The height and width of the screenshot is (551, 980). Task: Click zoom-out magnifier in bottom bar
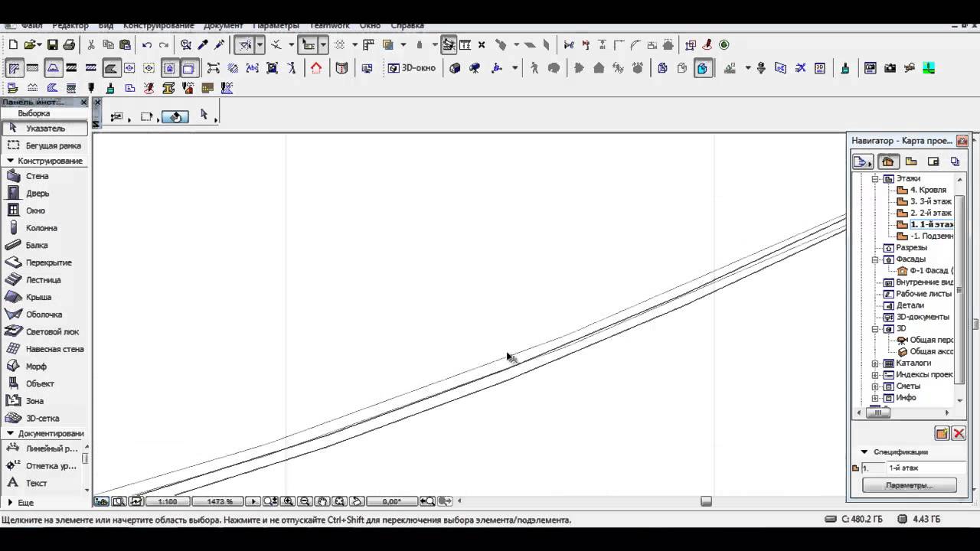305,501
